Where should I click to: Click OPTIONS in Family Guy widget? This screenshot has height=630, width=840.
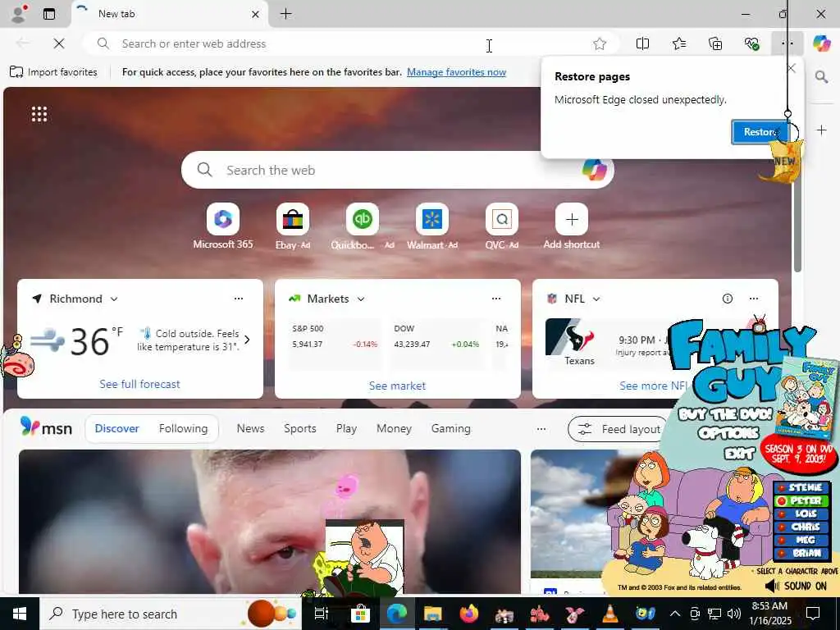click(x=728, y=433)
